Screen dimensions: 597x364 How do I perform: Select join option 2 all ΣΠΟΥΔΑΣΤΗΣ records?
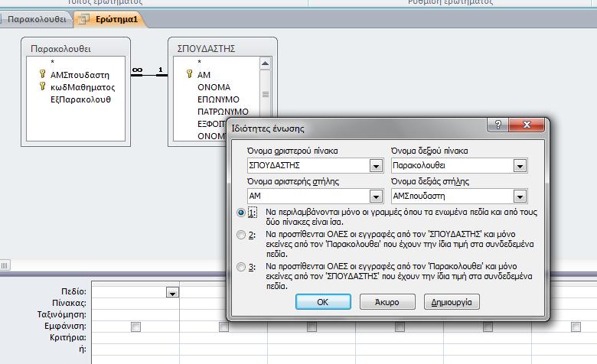[240, 235]
